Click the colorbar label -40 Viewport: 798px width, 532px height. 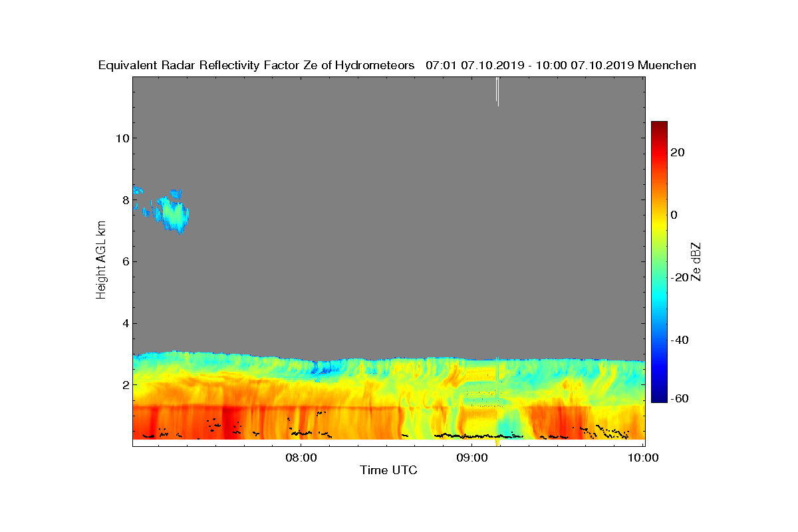point(680,340)
